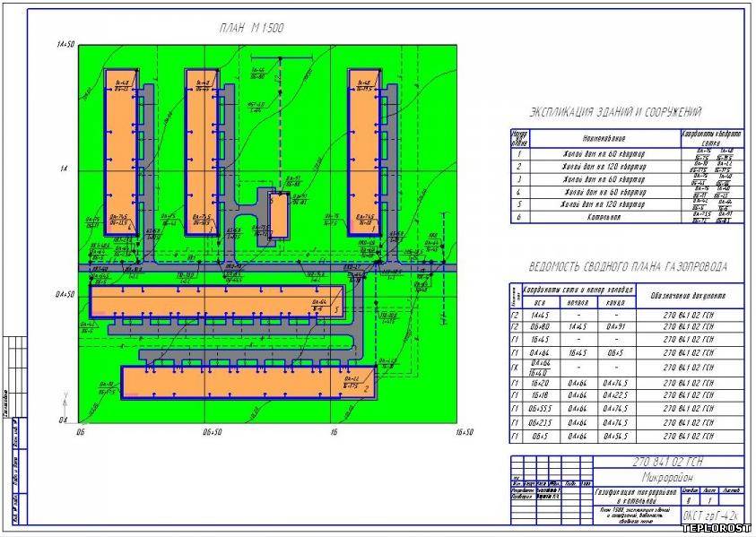Select explication row 3 'Жилой дом на 60 квартир'
The width and height of the screenshot is (756, 537).
[x=627, y=179]
